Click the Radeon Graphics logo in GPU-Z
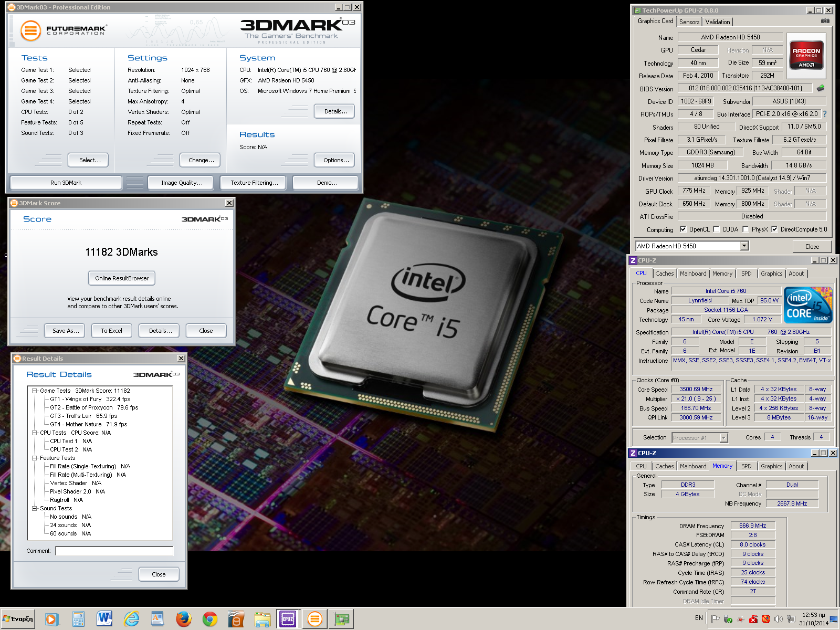The image size is (840, 630). click(806, 56)
